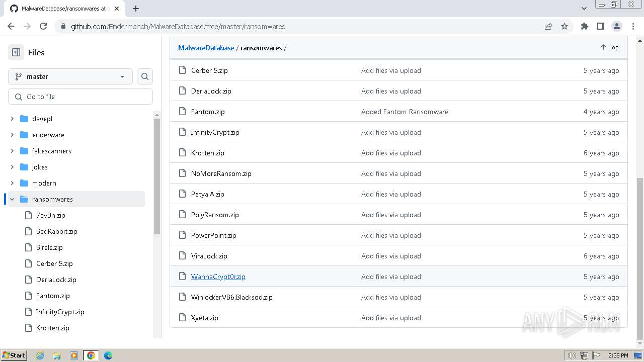Click file icon next to Xyeta.zip row
Screen dimensions: 644x362
point(182,318)
